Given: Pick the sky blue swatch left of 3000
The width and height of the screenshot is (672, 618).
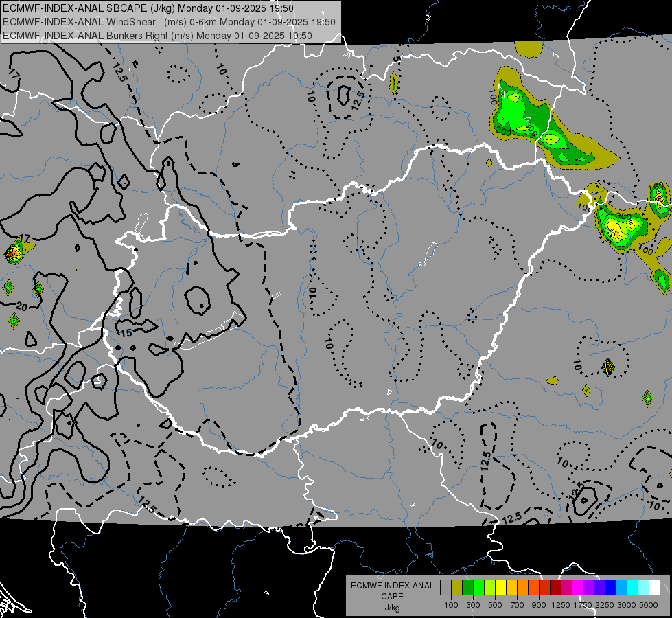Looking at the screenshot, I should (621, 587).
